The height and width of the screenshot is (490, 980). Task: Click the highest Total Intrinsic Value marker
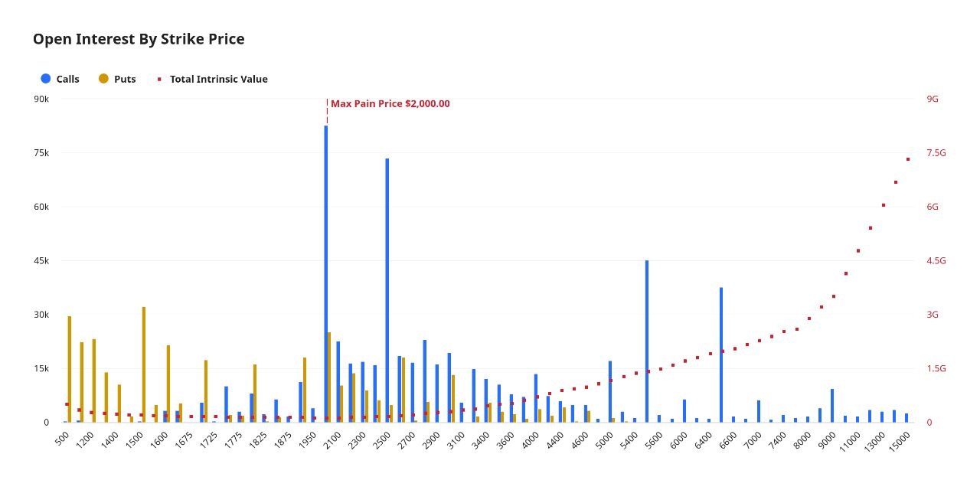point(908,159)
